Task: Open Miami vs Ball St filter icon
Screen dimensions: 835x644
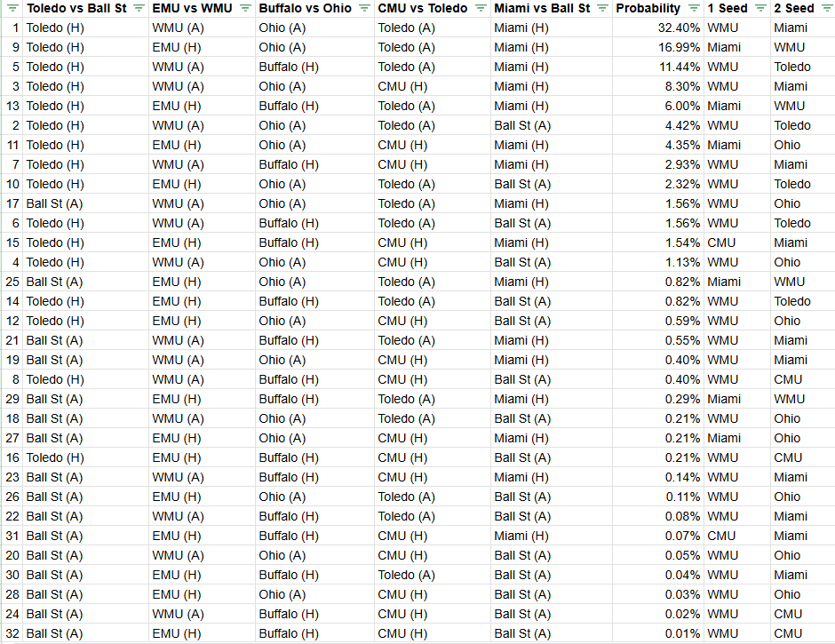Action: point(602,9)
